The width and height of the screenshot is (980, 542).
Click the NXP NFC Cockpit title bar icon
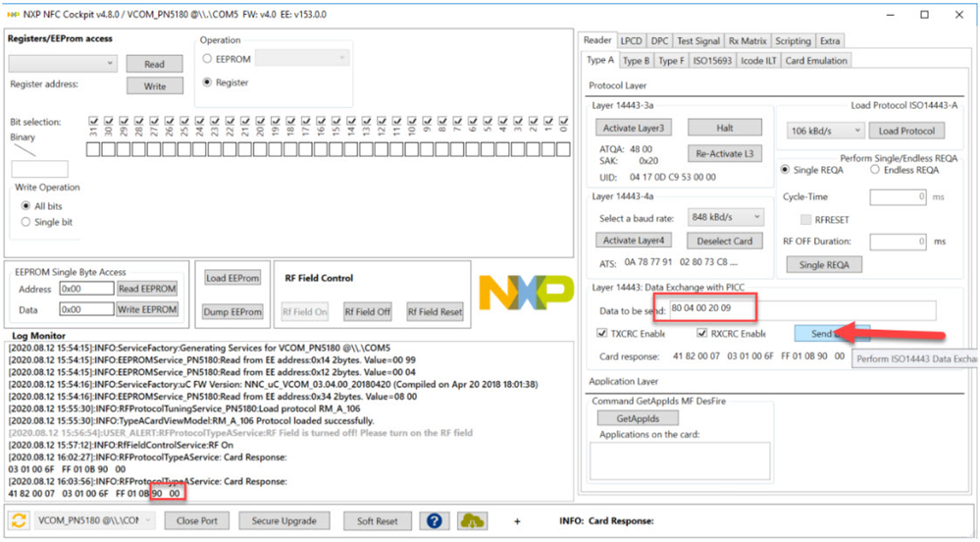13,15
